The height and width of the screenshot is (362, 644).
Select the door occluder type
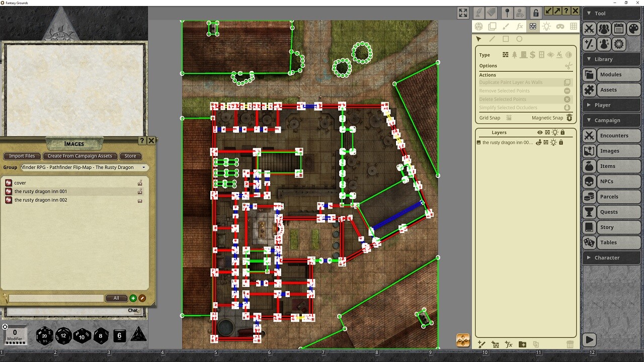(524, 55)
